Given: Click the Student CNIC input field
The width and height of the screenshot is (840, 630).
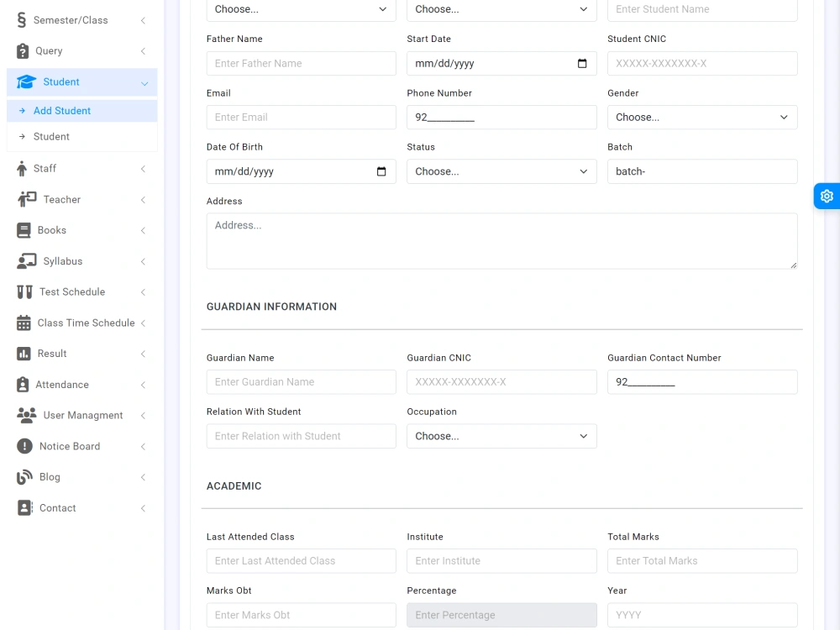Looking at the screenshot, I should [x=702, y=63].
